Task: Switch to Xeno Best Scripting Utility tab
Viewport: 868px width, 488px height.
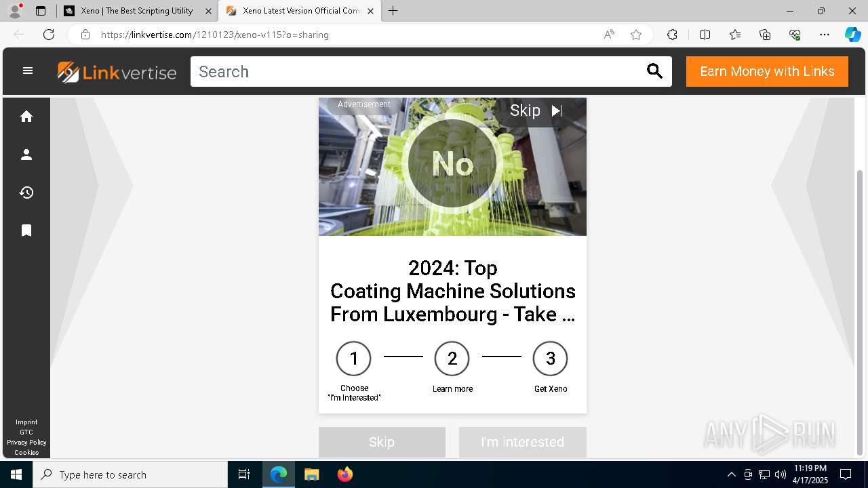Action: tap(138, 11)
